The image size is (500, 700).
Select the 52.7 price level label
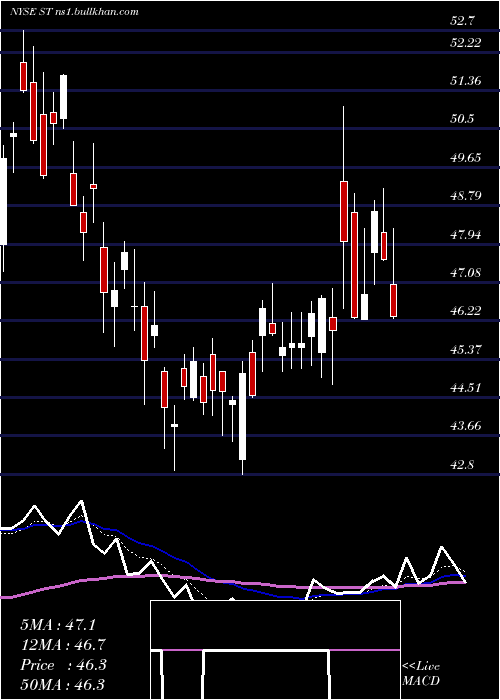(x=462, y=21)
